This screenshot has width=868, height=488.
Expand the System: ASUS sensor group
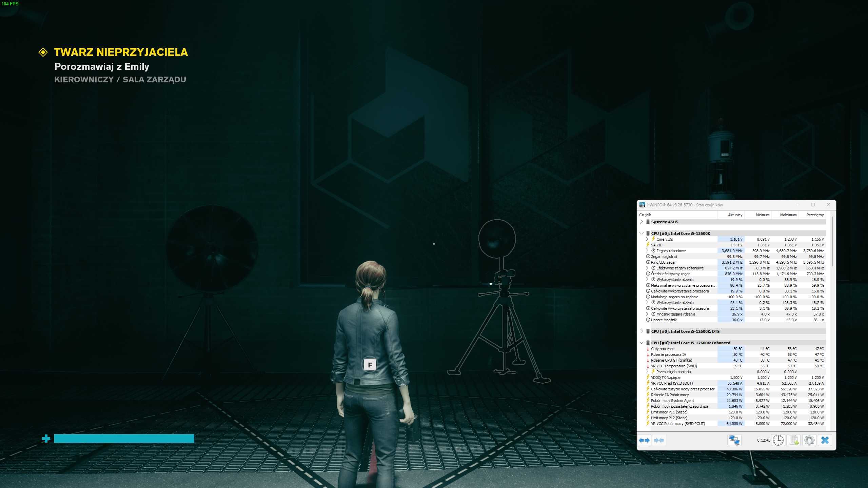642,222
